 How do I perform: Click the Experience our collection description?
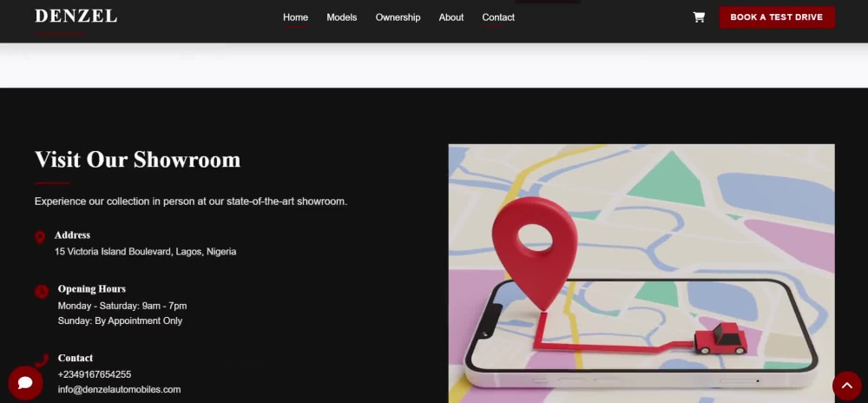[x=191, y=201]
